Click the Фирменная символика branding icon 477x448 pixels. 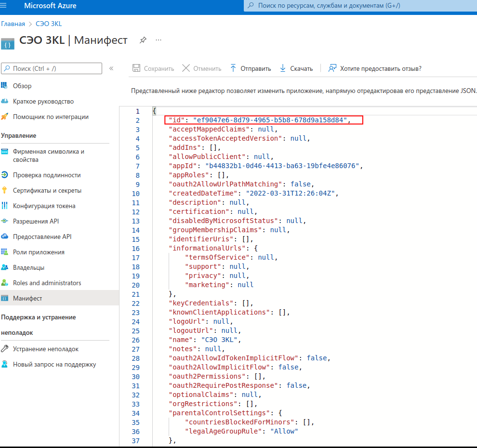pyautogui.click(x=4, y=151)
